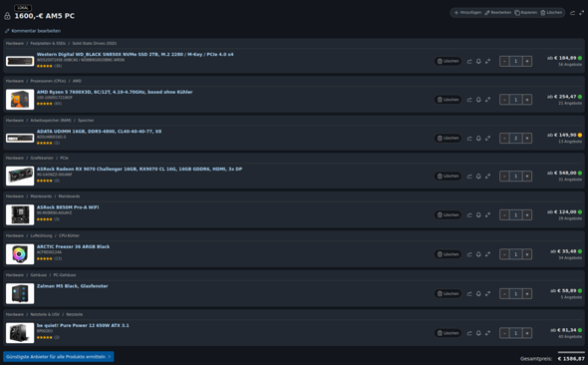Click the bell icon for WD_BLACK SN850X SSD
Screen dimensions: 588x365
point(478,61)
